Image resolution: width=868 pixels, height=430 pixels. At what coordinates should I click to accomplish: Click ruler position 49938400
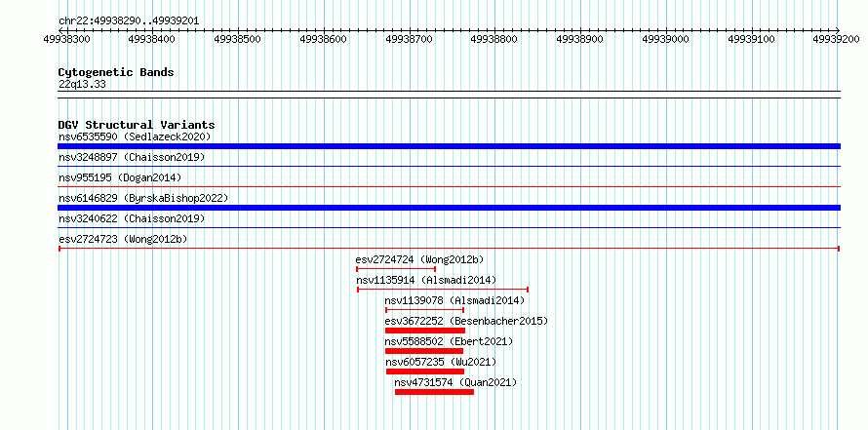point(152,39)
